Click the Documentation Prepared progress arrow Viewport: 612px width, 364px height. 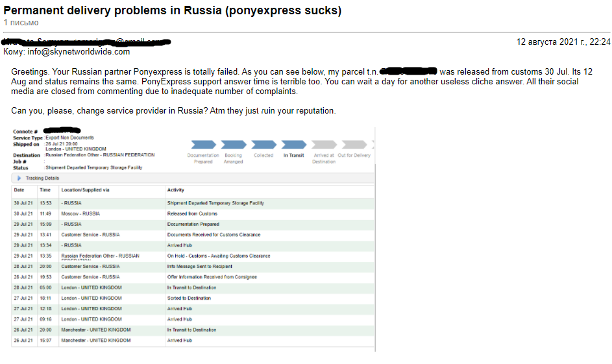[x=203, y=145]
